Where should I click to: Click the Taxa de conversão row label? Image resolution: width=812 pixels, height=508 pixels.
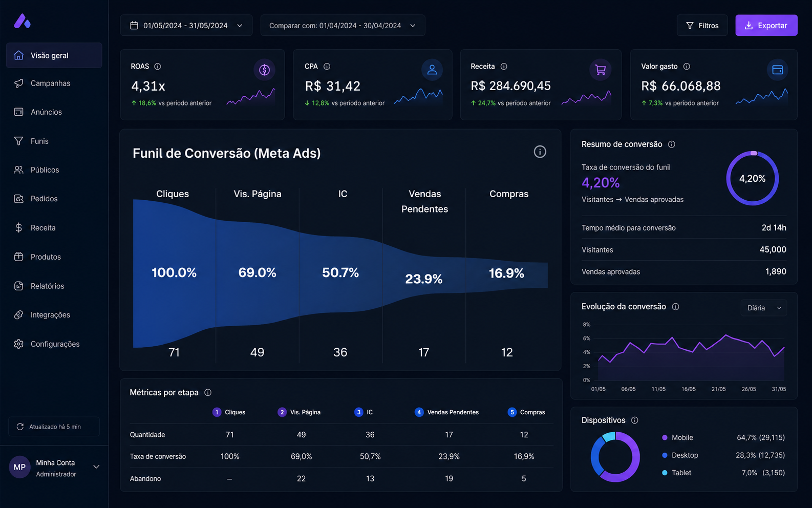click(158, 456)
